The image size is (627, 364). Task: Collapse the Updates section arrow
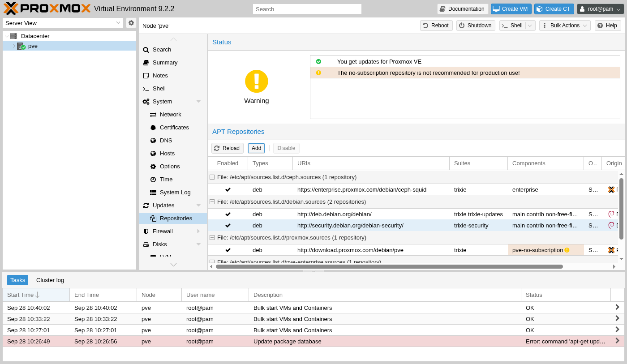point(198,206)
